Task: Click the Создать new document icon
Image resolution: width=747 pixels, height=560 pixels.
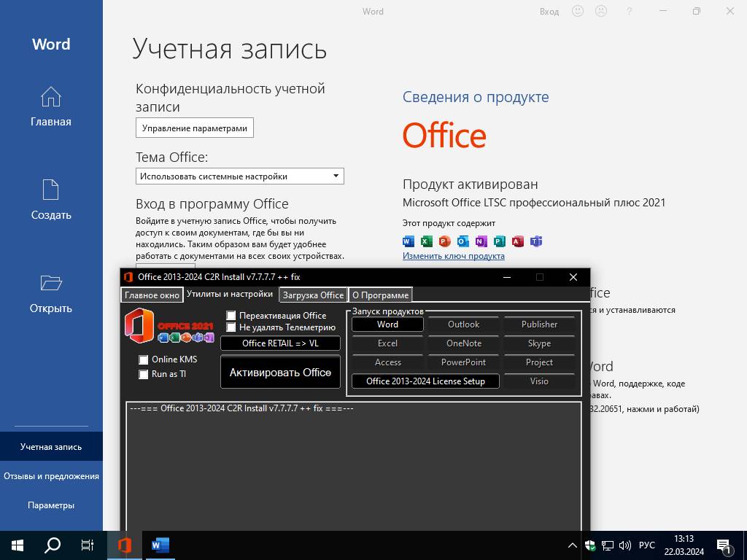Action: coord(50,190)
